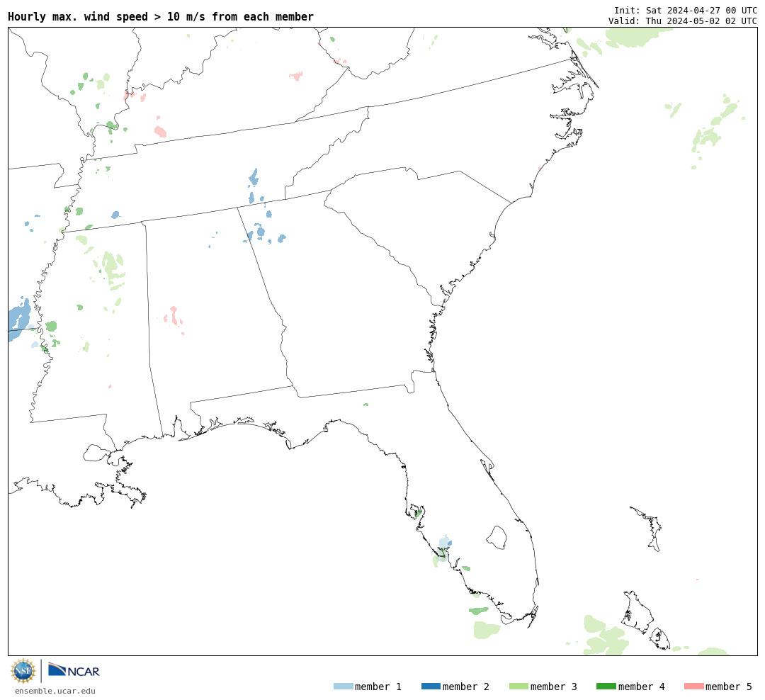The image size is (765, 700).
Task: Click the member 5 pink swatch
Action: tap(693, 687)
